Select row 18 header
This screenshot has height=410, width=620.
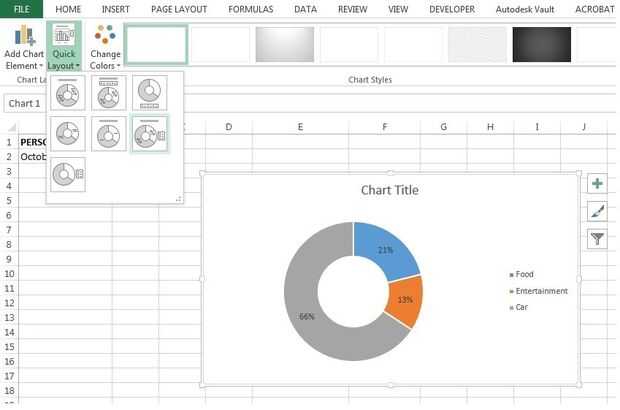click(x=9, y=391)
